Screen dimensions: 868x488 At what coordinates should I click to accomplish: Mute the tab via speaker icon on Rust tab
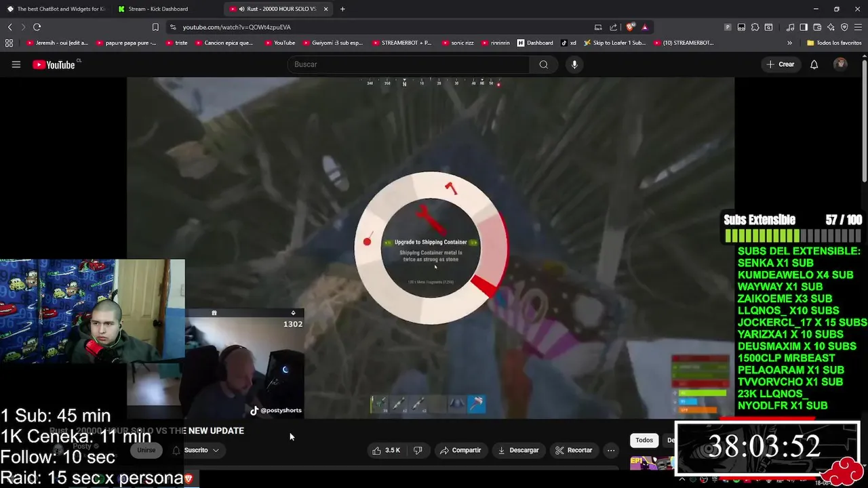(x=243, y=9)
